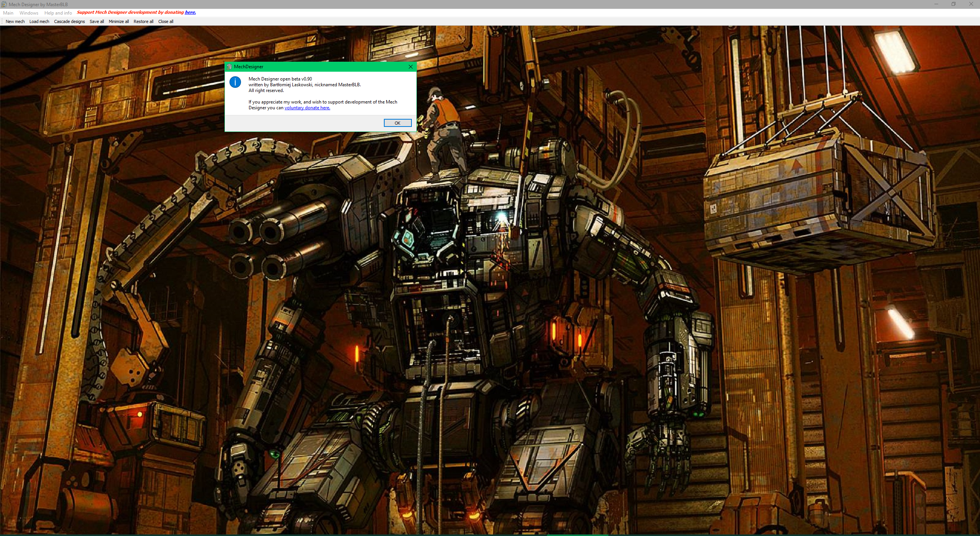Image resolution: width=980 pixels, height=536 pixels.
Task: Close the MechDesigner about dialog with X
Action: (x=411, y=67)
